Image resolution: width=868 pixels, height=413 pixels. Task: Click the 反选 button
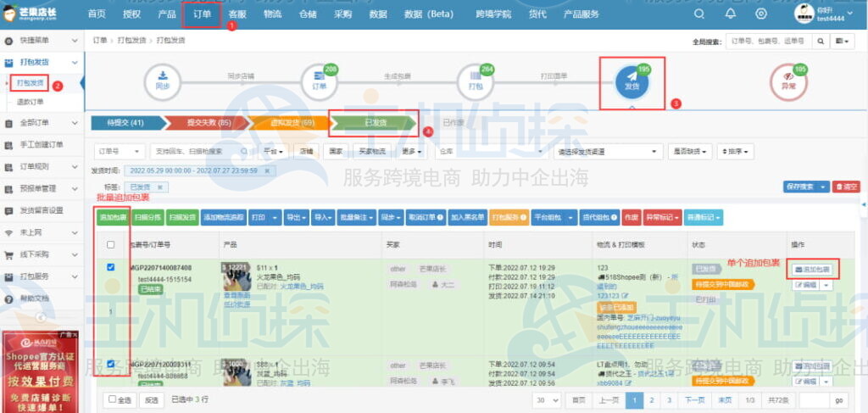(x=151, y=399)
